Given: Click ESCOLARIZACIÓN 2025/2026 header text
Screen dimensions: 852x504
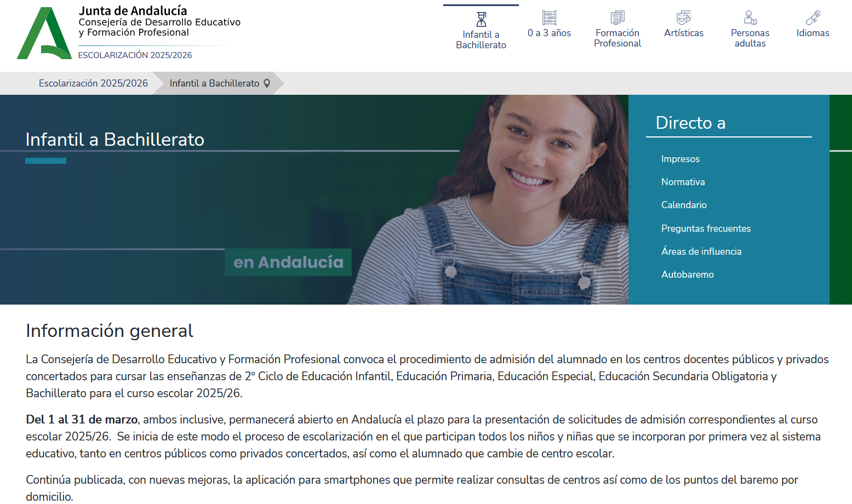Looking at the screenshot, I should tap(135, 55).
